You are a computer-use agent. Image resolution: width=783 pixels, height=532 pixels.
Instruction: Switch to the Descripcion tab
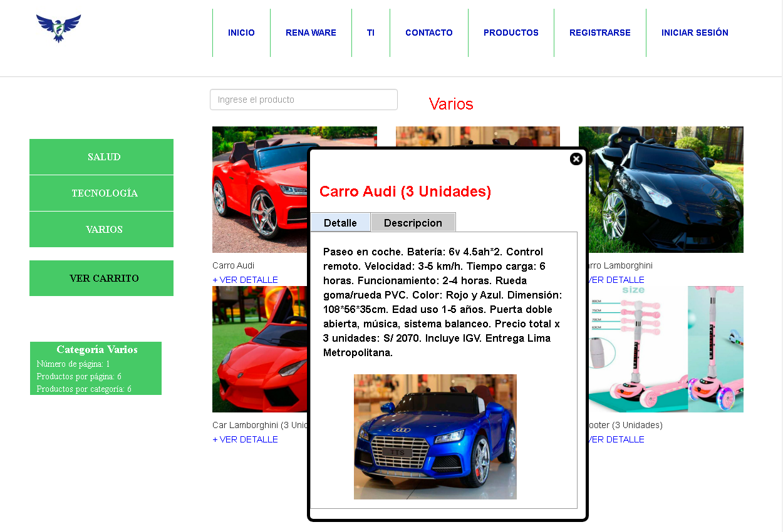(x=413, y=223)
